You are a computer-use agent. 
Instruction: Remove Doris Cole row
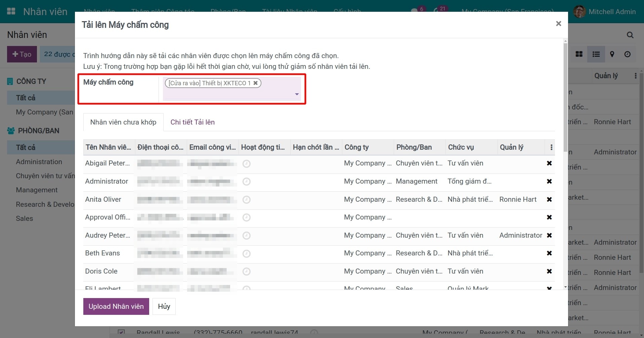click(x=549, y=271)
